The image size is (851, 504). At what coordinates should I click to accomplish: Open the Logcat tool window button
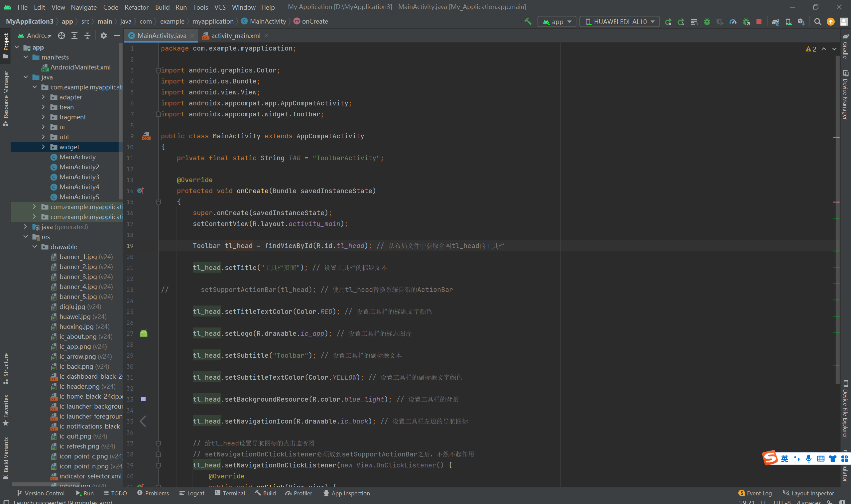192,493
